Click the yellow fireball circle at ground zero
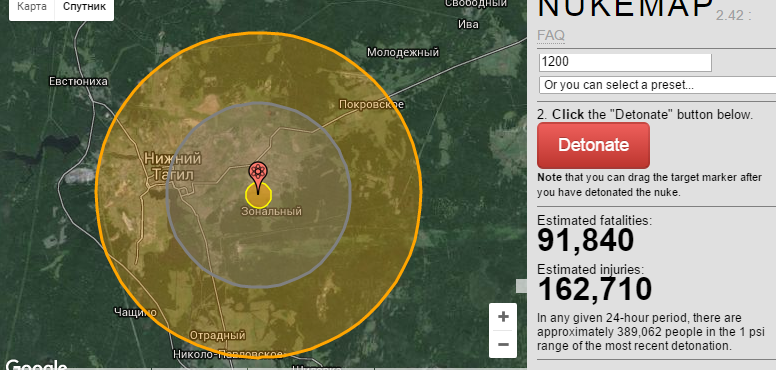 click(258, 196)
